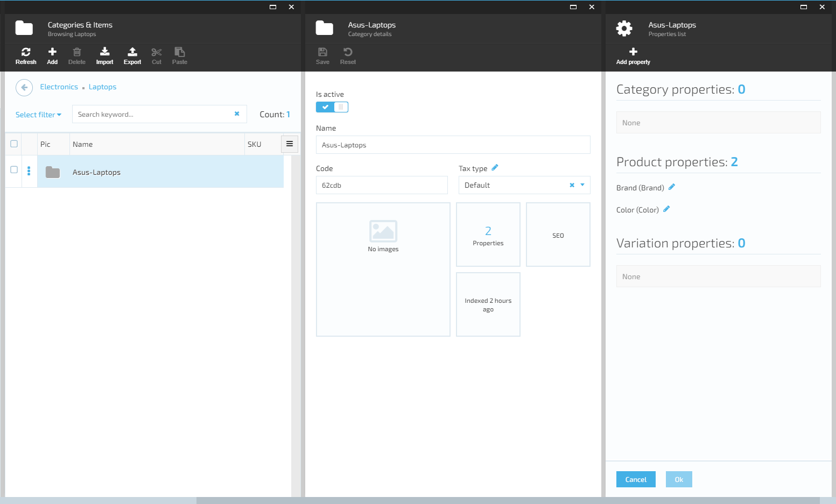Click the Delete trash icon

click(77, 52)
